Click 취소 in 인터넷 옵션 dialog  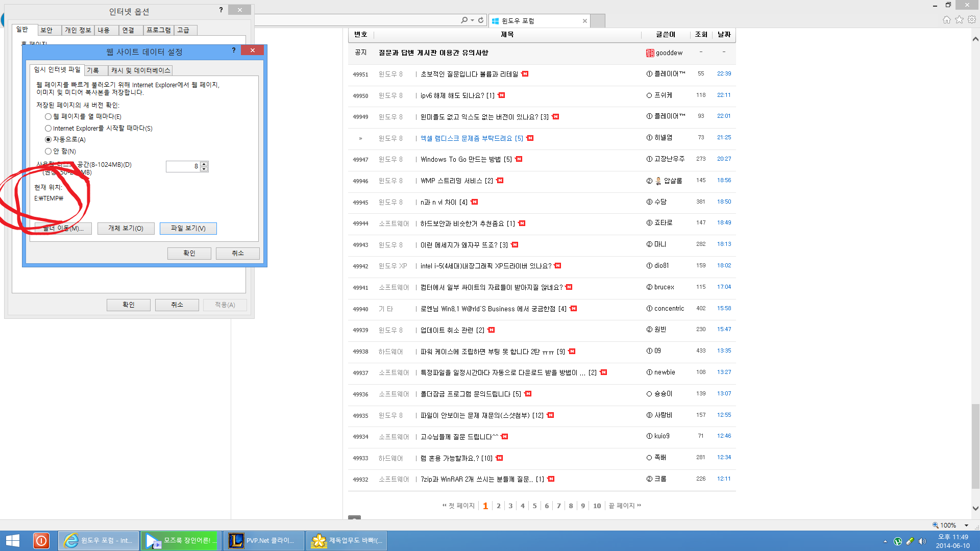pyautogui.click(x=177, y=305)
